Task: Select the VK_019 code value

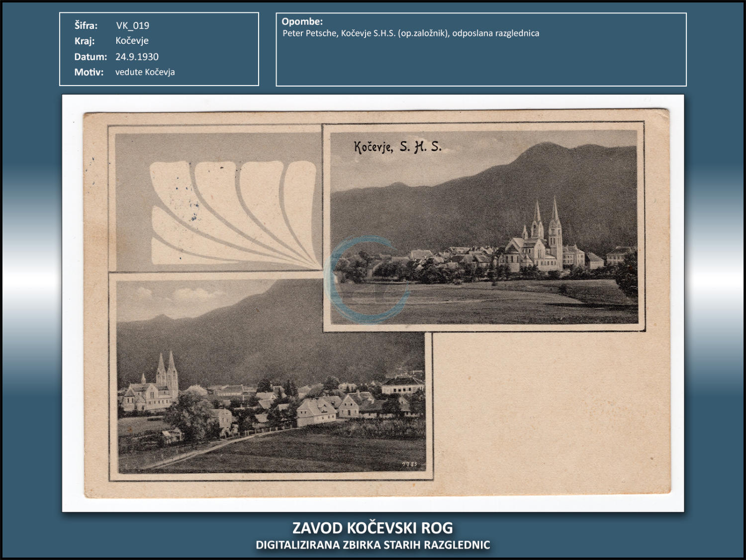Action: point(132,25)
